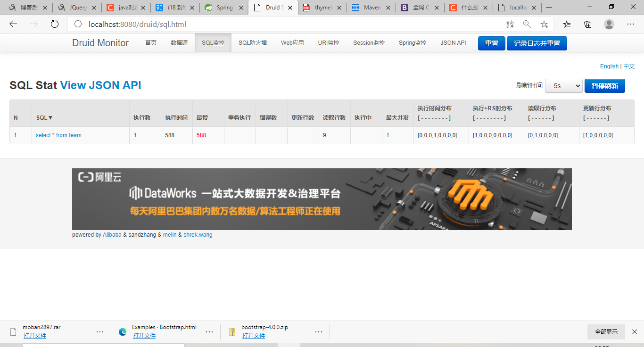Open the browser profile avatar
This screenshot has height=347, width=644.
pyautogui.click(x=609, y=24)
